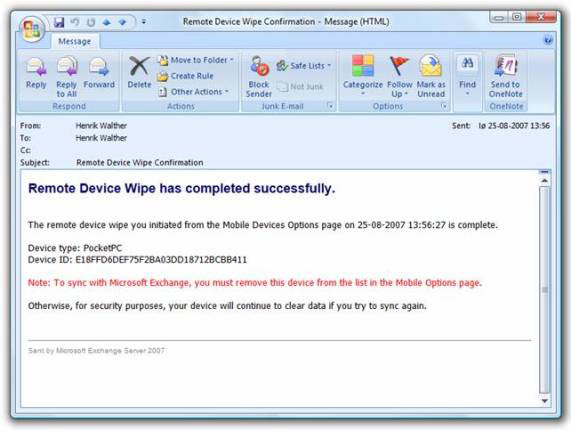Open the Find binoculars menu
571x431 pixels.
coord(467,76)
